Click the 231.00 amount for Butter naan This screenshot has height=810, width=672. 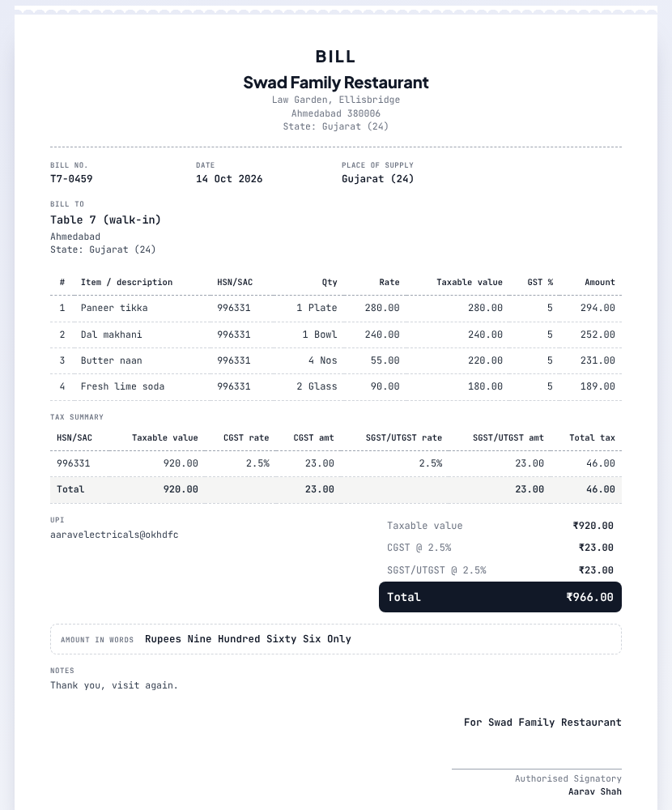[598, 360]
